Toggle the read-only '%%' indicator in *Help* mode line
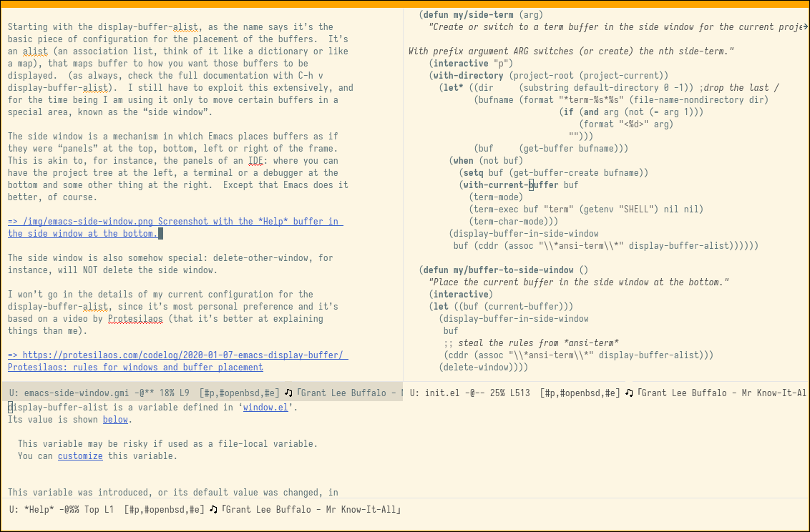This screenshot has width=810, height=532. tap(75, 510)
